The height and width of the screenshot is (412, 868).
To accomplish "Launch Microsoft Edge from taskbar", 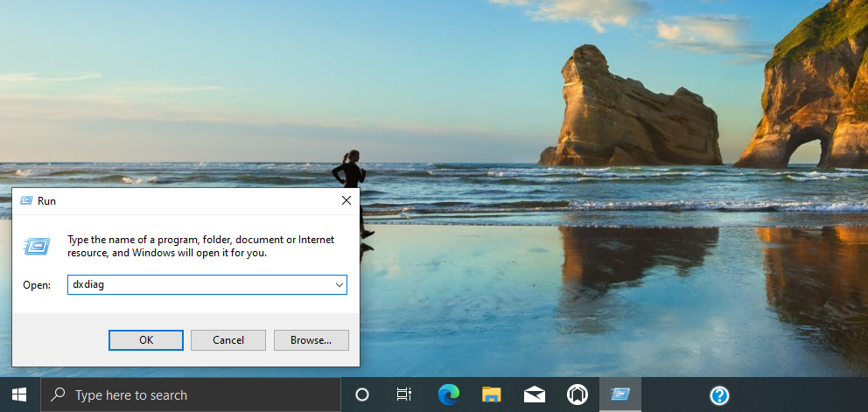I will point(448,395).
